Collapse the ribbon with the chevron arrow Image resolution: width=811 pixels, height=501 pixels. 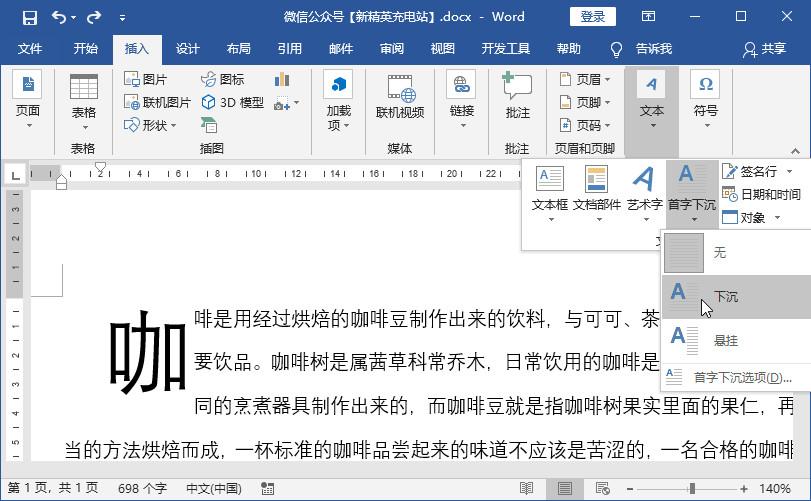(795, 151)
